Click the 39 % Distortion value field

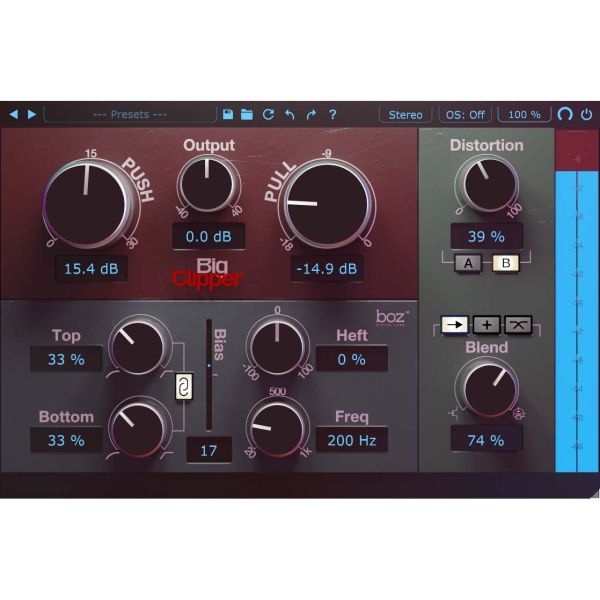(486, 236)
